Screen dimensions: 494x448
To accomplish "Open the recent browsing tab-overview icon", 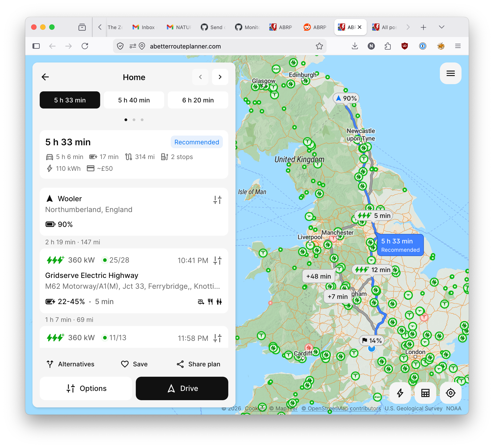I will click(x=82, y=27).
